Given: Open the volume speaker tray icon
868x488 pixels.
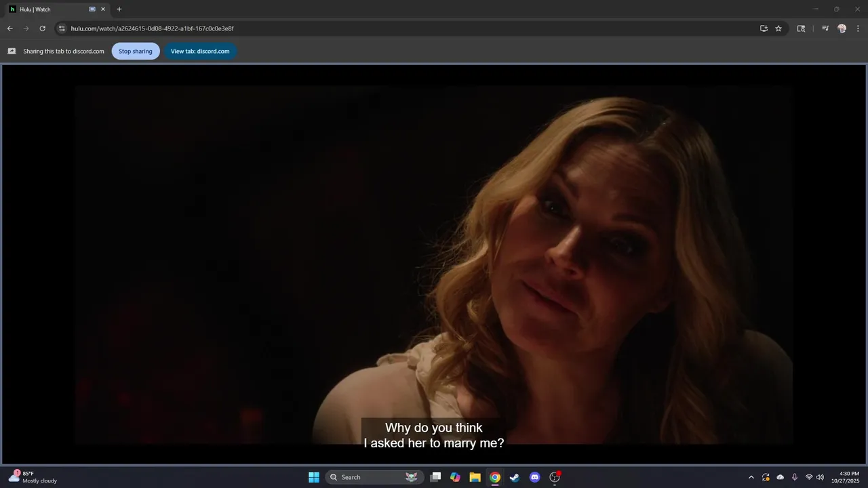Looking at the screenshot, I should pyautogui.click(x=820, y=477).
